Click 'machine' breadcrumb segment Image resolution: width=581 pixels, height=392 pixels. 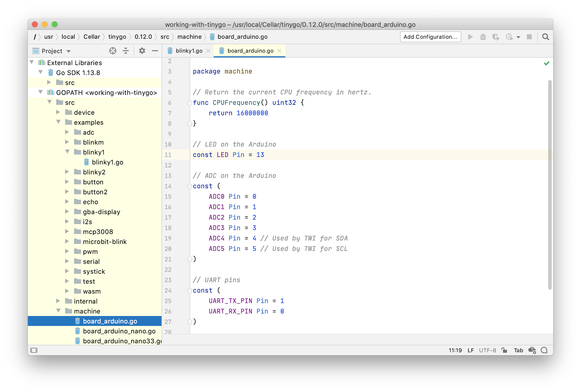(x=189, y=37)
